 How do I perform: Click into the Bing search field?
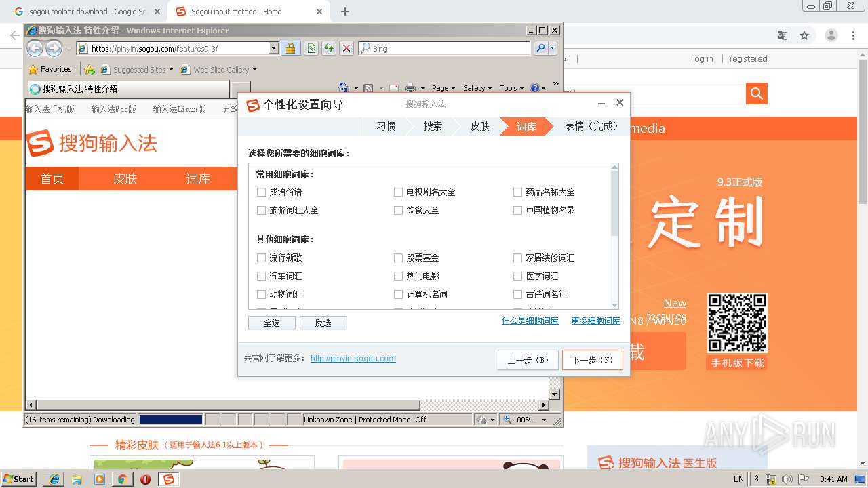pyautogui.click(x=444, y=48)
